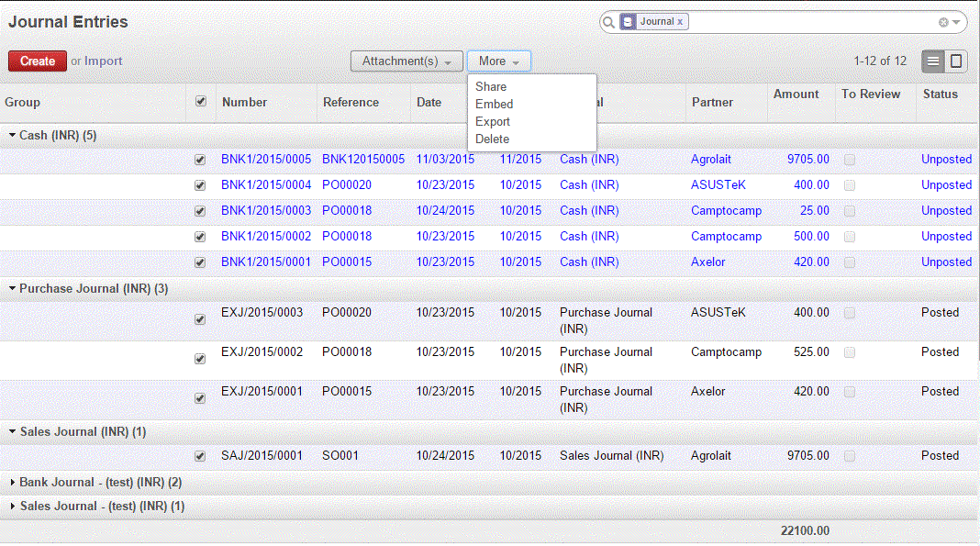The height and width of the screenshot is (546, 980).
Task: Switch to list view using the list icon
Action: click(x=932, y=61)
